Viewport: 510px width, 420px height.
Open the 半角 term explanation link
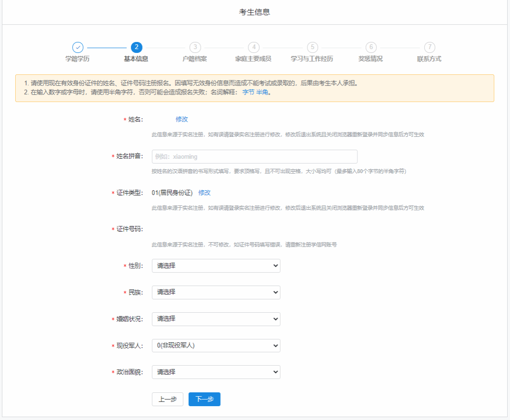coord(262,92)
